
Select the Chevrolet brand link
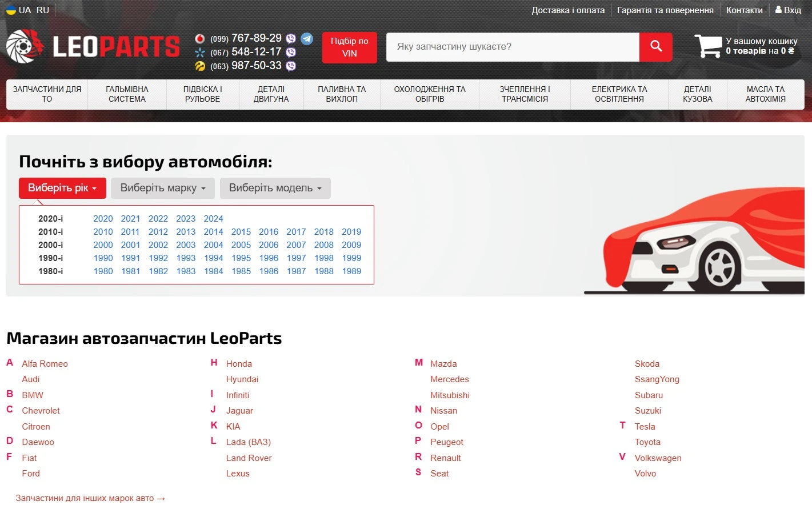(x=41, y=411)
